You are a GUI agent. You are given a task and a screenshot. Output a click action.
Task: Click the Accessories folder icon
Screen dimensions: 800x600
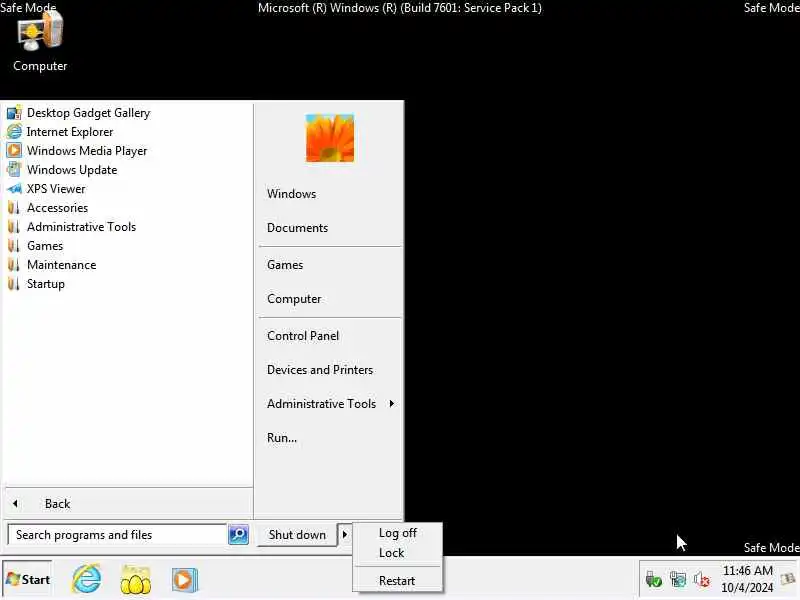click(14, 208)
